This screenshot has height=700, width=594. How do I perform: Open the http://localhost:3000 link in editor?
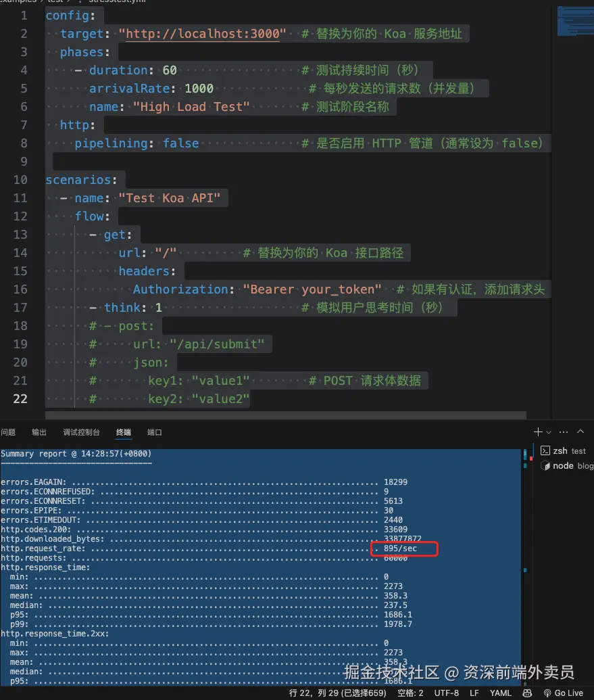pyautogui.click(x=203, y=34)
